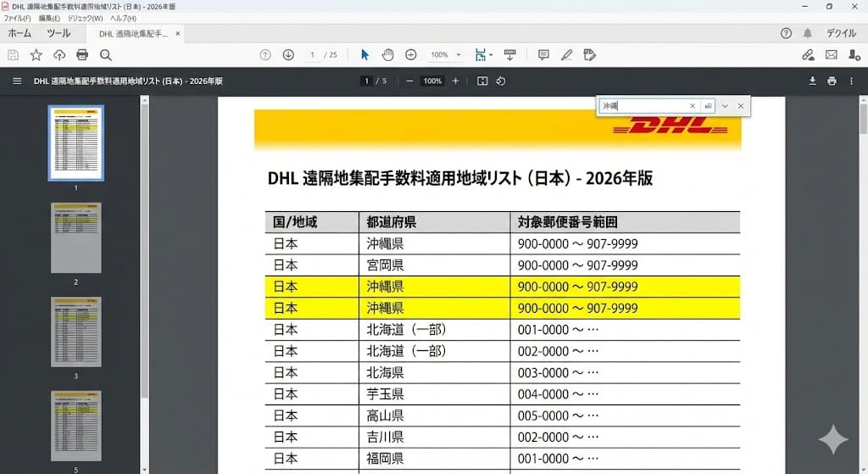868x474 pixels.
Task: Open the 100% zoom dropdown arrow
Action: click(459, 55)
